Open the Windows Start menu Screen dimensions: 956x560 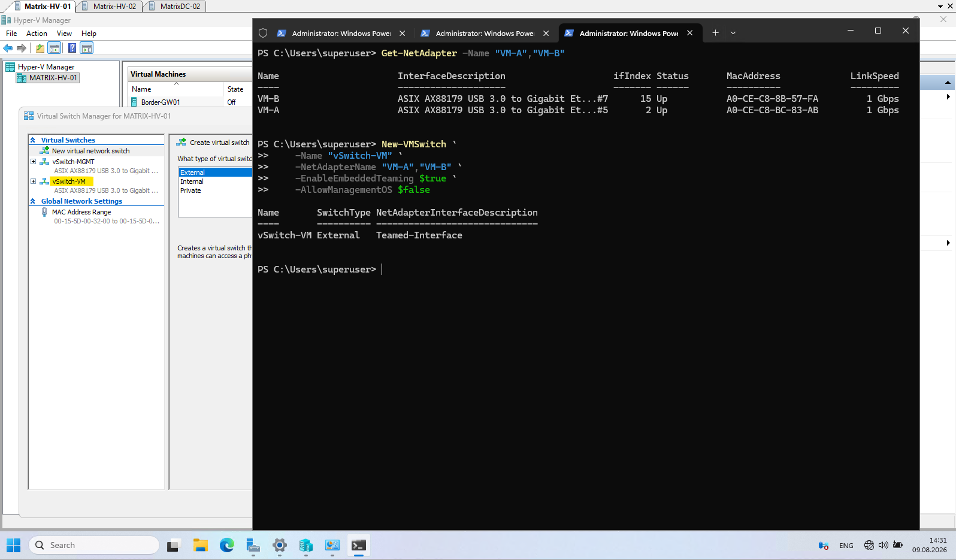point(14,545)
